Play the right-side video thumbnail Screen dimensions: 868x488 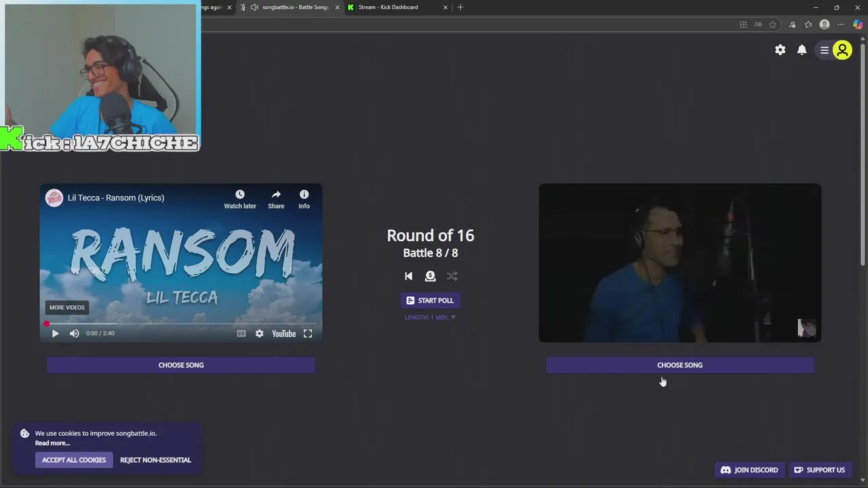[x=679, y=263]
